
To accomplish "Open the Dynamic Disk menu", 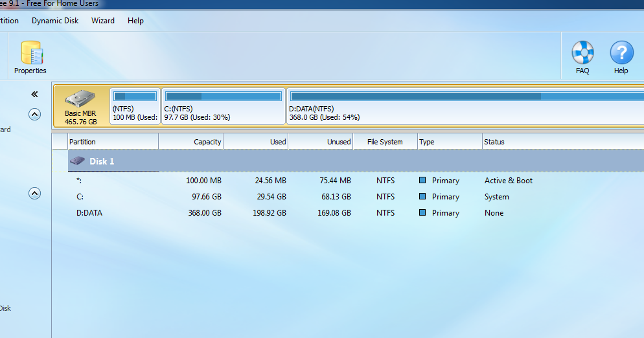I will click(x=55, y=21).
